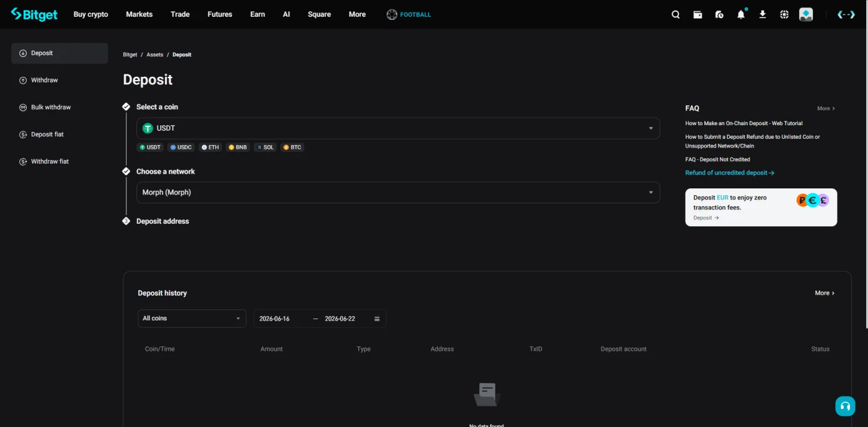The height and width of the screenshot is (427, 868).
Task: Select the BTC quick coin chip
Action: pos(292,147)
